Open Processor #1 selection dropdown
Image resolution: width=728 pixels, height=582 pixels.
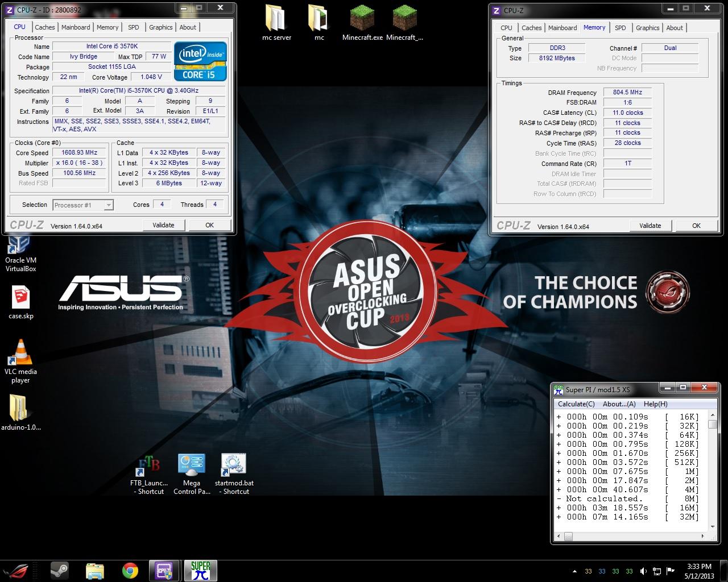point(83,205)
